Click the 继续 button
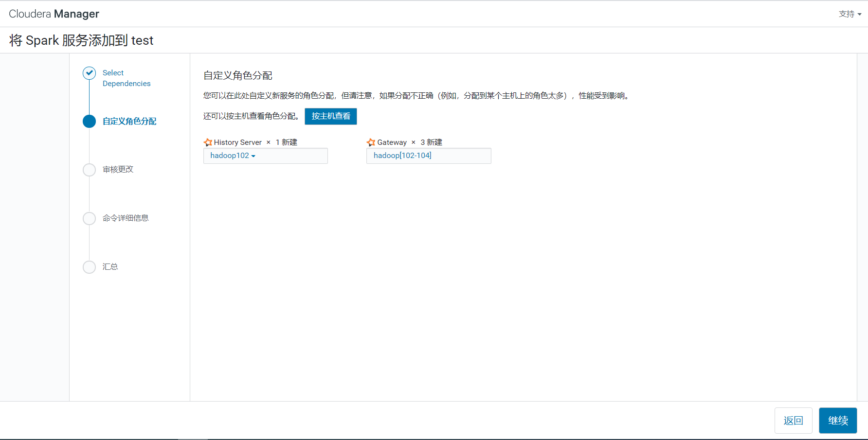 [x=838, y=421]
